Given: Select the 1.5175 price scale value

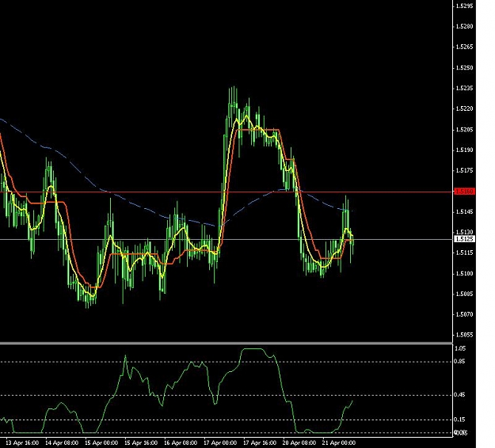Looking at the screenshot, I should click(464, 171).
